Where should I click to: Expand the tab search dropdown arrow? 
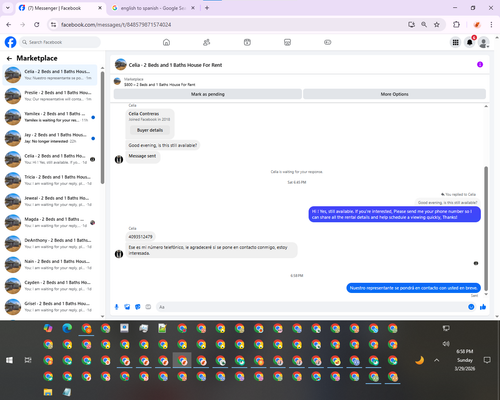pyautogui.click(x=8, y=8)
